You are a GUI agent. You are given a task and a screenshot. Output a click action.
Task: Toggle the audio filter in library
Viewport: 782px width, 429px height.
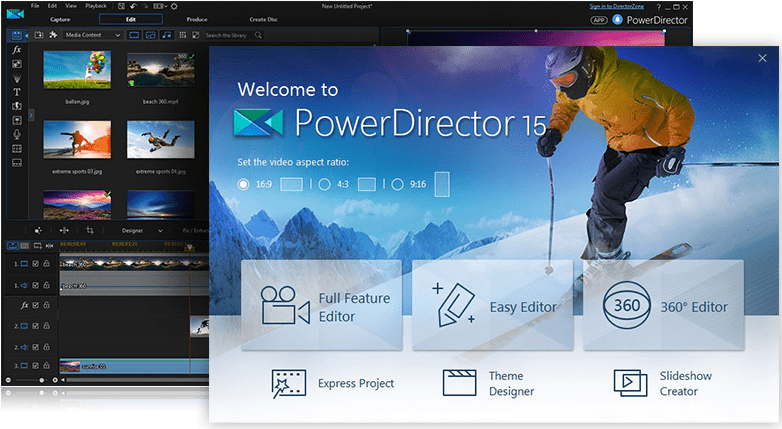pyautogui.click(x=167, y=35)
